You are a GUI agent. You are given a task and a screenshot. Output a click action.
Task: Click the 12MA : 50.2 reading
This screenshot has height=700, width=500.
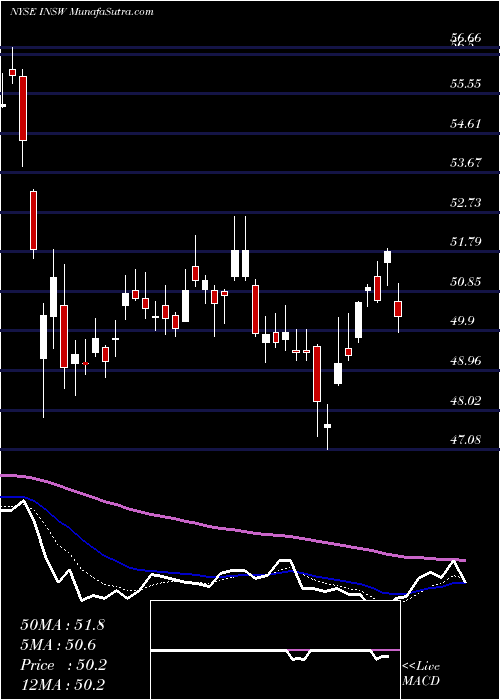(x=62, y=685)
